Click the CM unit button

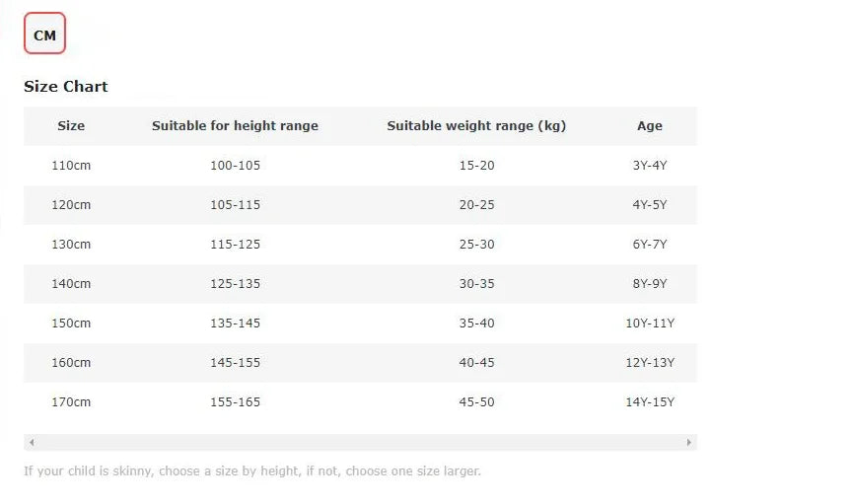(x=44, y=35)
